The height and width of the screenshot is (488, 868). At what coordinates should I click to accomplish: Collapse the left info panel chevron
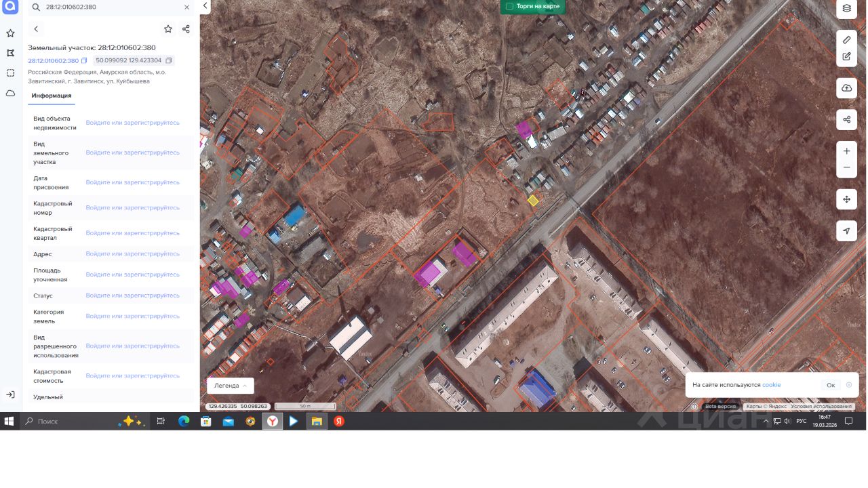(x=205, y=6)
